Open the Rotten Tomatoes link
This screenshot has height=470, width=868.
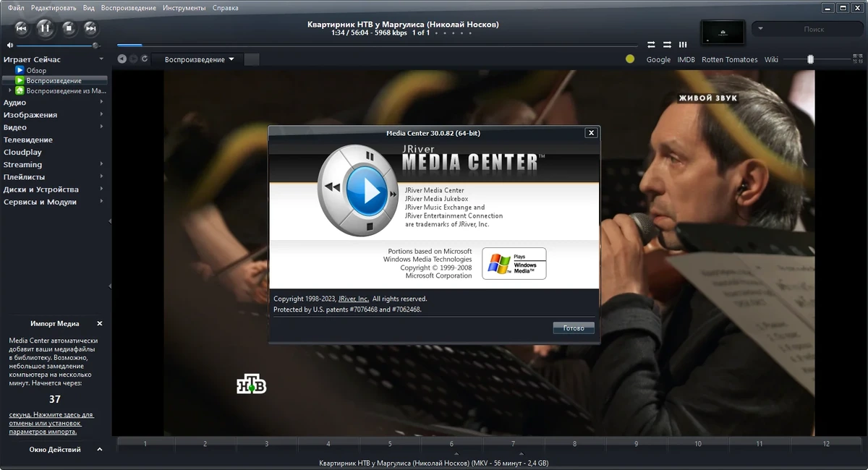click(x=729, y=59)
